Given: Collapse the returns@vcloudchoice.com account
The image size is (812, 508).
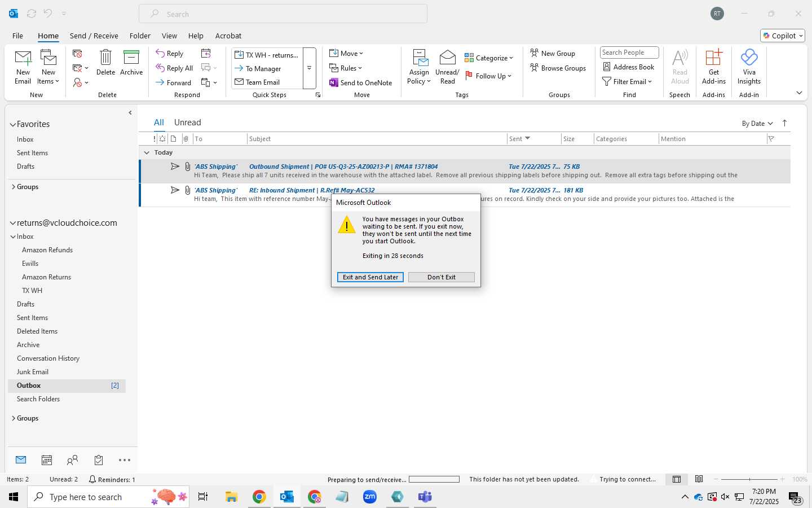Looking at the screenshot, I should tap(12, 223).
